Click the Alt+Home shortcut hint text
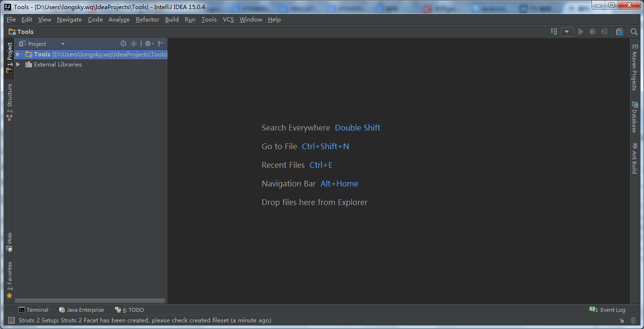The height and width of the screenshot is (329, 644). click(x=339, y=184)
